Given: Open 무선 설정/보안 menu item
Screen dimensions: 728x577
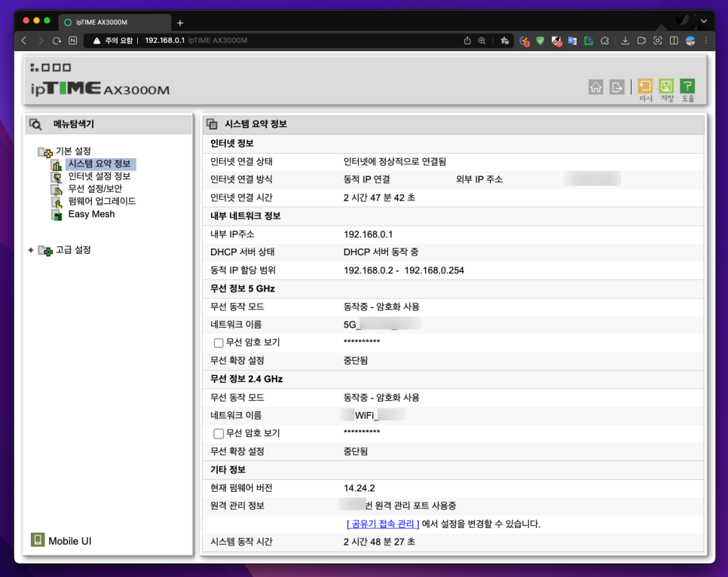Looking at the screenshot, I should tap(95, 189).
